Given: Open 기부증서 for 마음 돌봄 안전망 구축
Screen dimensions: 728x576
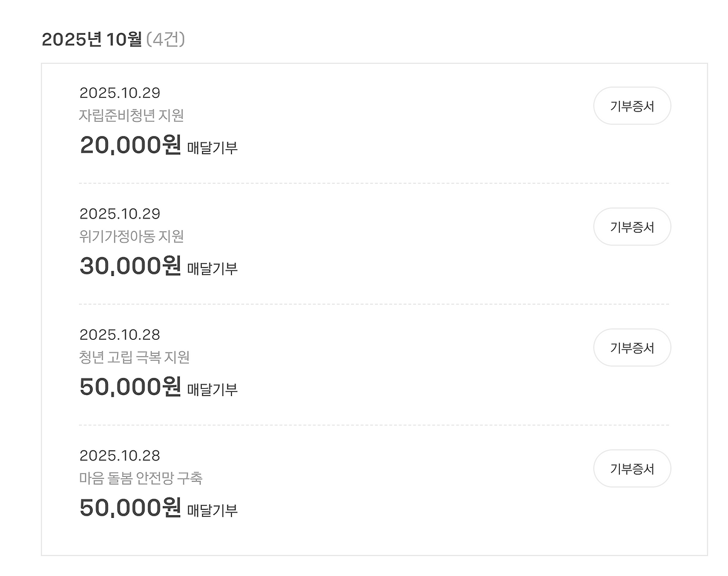Looking at the screenshot, I should click(x=632, y=468).
